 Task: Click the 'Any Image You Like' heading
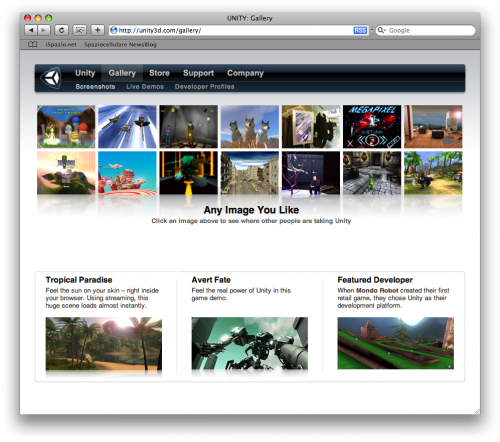[x=251, y=210]
